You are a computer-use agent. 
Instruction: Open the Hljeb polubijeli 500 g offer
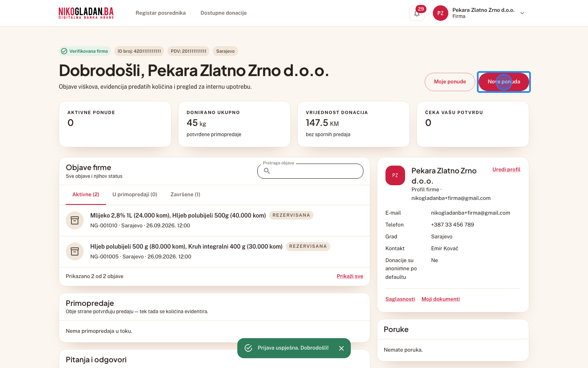(x=186, y=247)
